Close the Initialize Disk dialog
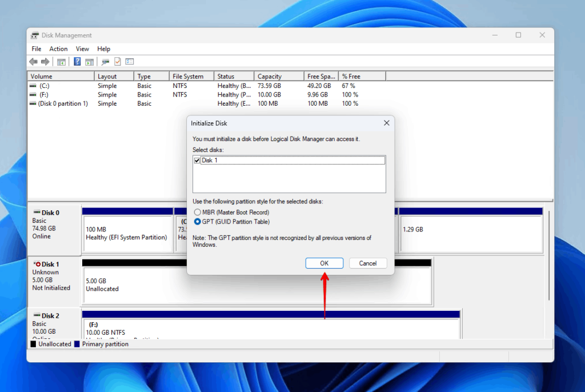The height and width of the screenshot is (392, 585). pos(387,123)
